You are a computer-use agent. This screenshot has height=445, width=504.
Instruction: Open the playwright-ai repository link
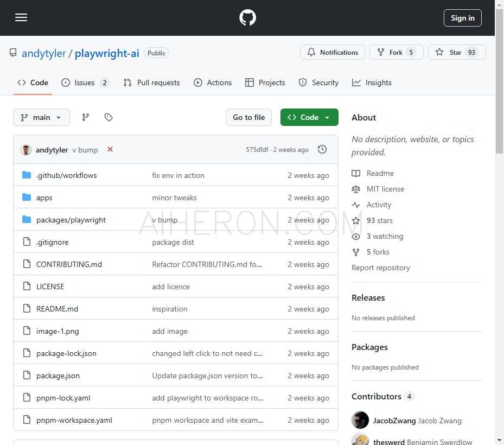coord(107,53)
